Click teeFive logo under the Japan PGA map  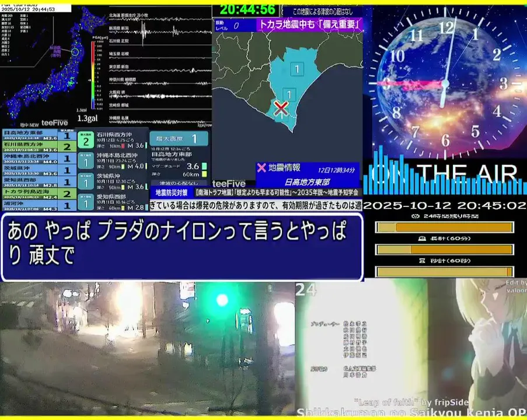click(x=54, y=123)
